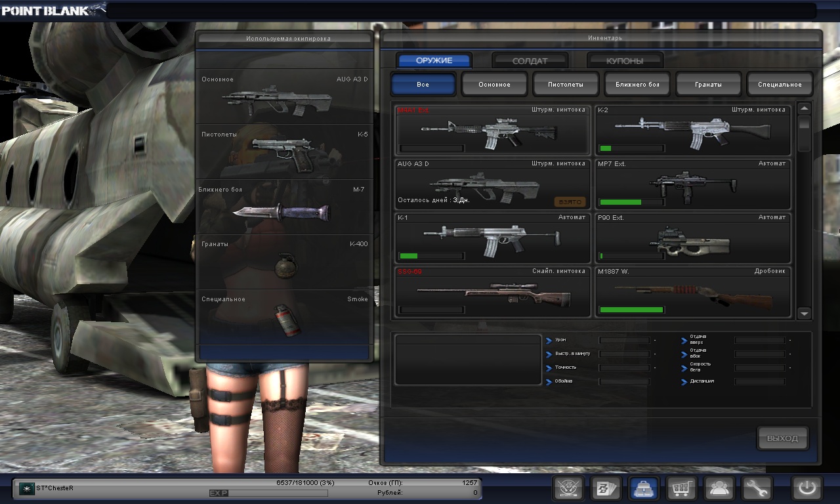
Task: Open the shop cart icon
Action: tap(681, 489)
